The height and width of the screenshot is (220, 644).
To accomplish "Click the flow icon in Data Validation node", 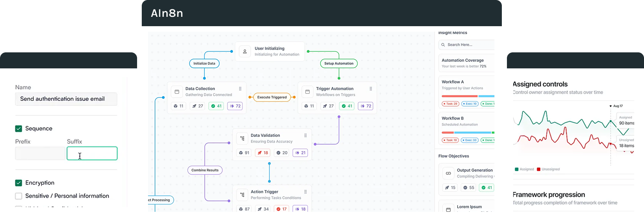I will click(242, 138).
